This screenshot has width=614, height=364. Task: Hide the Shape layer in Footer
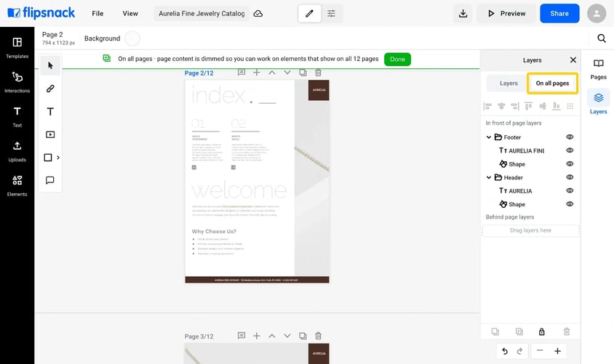[x=570, y=163]
